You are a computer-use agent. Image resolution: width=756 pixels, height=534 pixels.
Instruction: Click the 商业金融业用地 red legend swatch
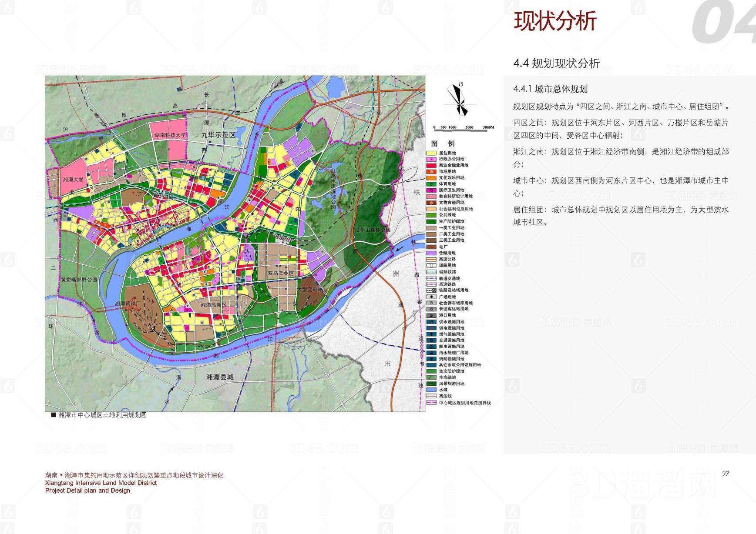point(431,165)
